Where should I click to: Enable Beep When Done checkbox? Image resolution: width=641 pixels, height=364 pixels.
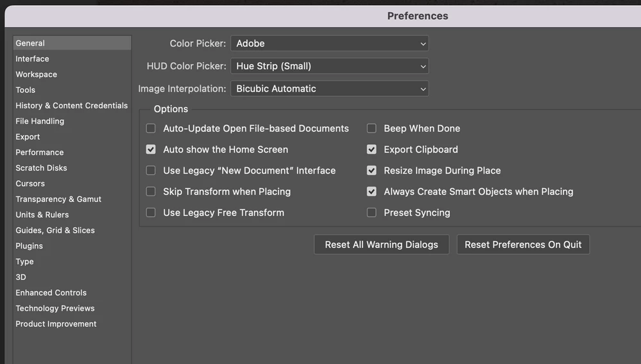pos(372,129)
